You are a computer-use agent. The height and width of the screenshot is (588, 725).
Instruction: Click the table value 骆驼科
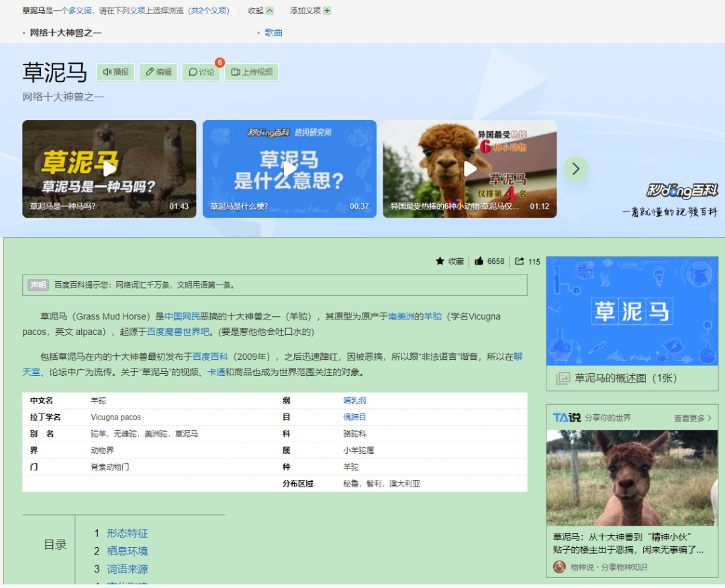(x=354, y=434)
